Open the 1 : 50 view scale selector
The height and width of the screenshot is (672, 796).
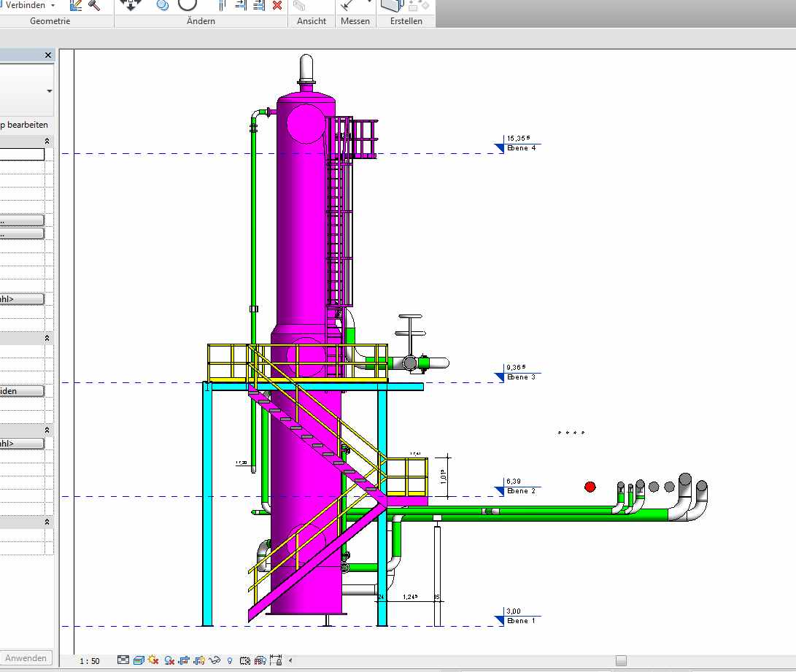89,661
